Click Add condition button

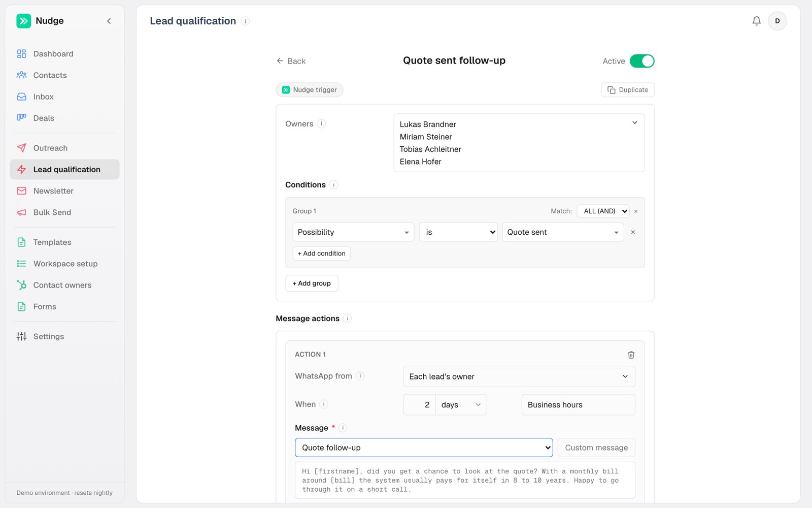pos(321,253)
